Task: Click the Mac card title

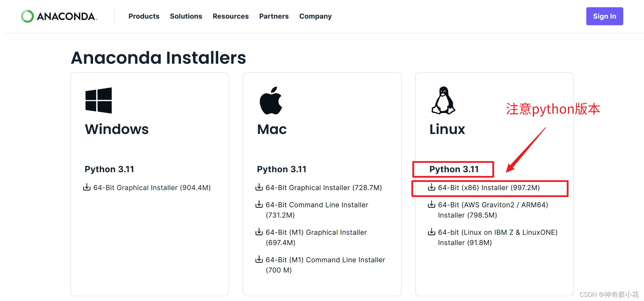Action: coord(272,129)
